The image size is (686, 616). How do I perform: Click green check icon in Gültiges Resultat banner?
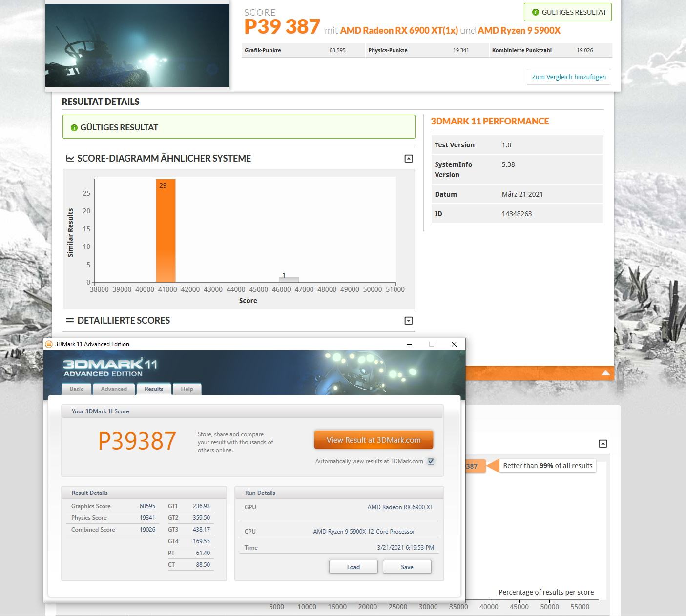tap(74, 128)
